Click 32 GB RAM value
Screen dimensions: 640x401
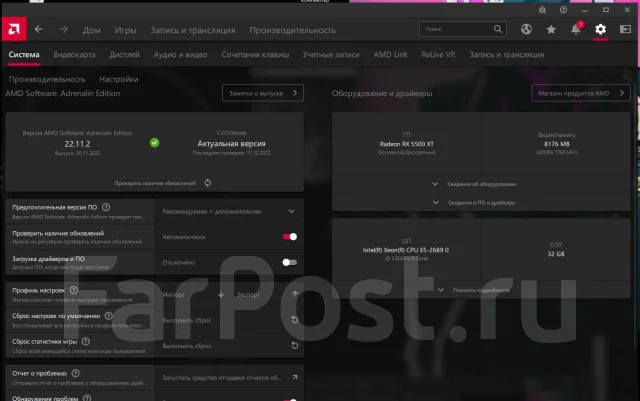click(x=556, y=254)
